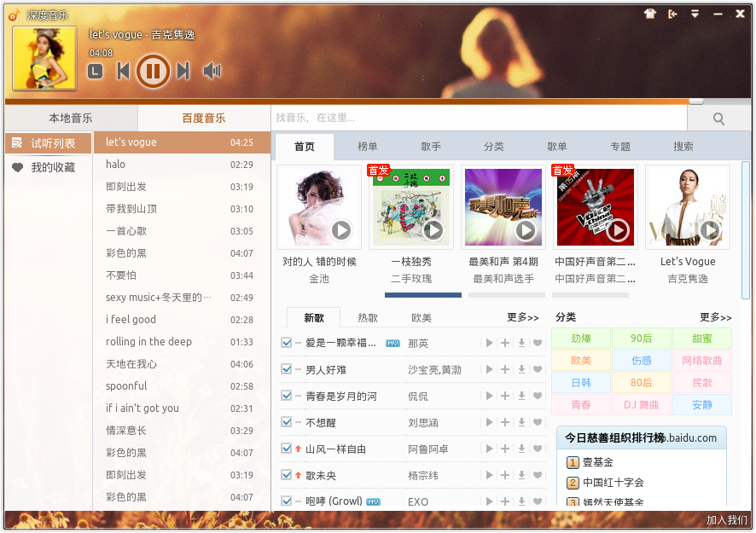Screen dimensions: 756x533
Task: Select the 首页 tab
Action: (x=305, y=147)
